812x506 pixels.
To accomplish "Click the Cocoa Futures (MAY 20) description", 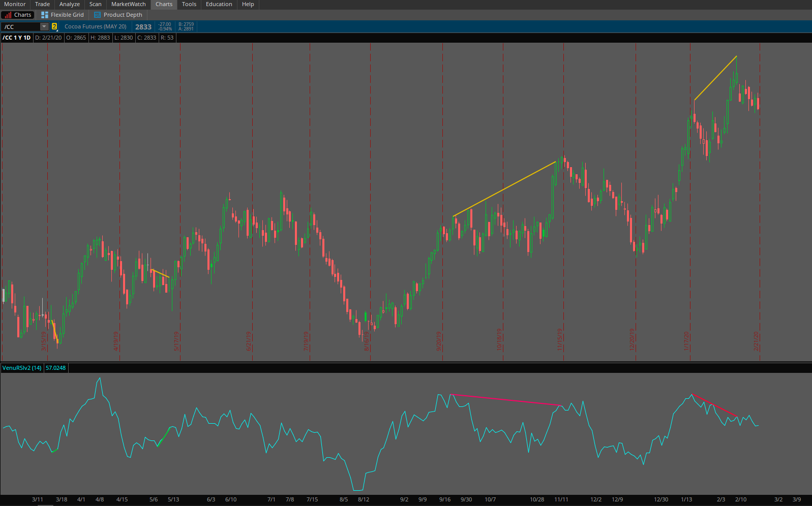I will coord(96,26).
